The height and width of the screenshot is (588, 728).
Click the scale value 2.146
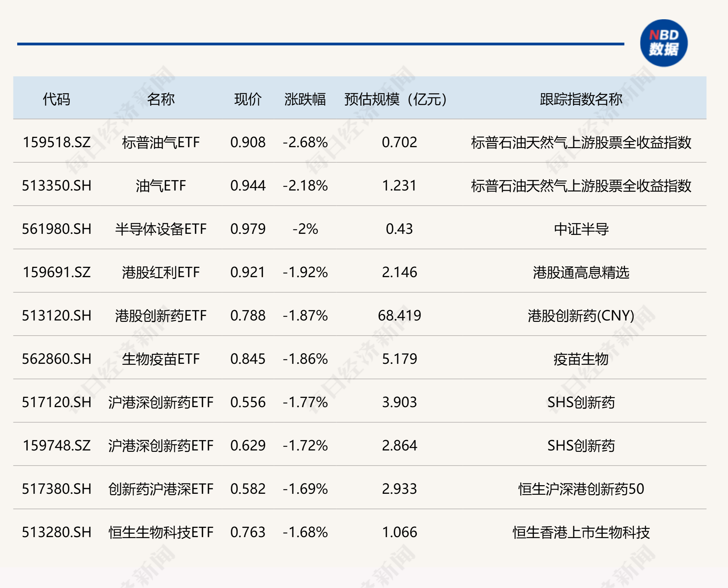tap(399, 272)
